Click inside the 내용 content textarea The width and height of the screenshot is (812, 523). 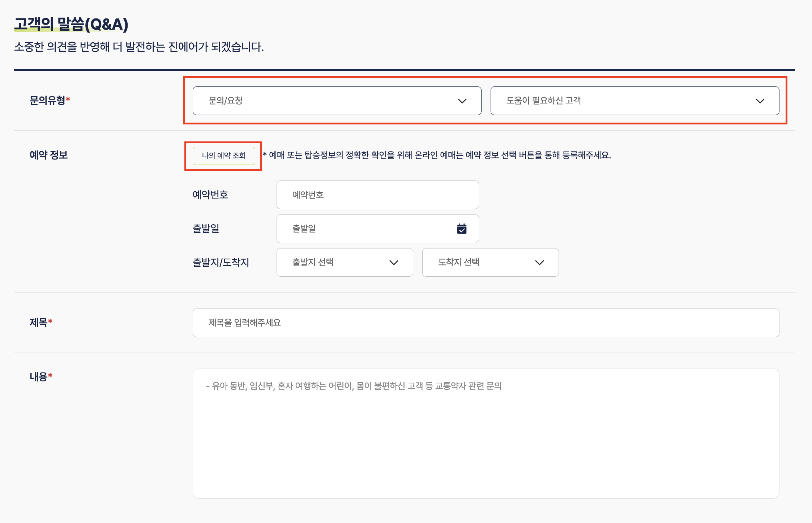pos(486,434)
